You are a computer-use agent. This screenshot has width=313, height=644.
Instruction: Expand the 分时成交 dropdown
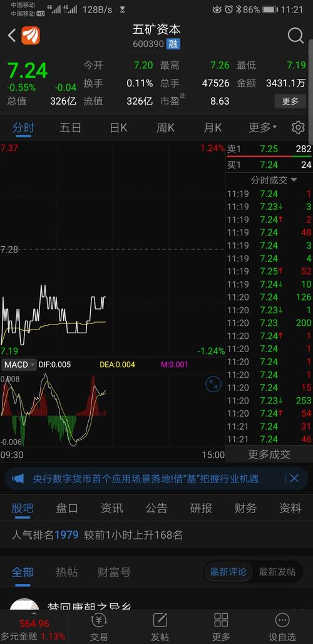click(x=274, y=180)
